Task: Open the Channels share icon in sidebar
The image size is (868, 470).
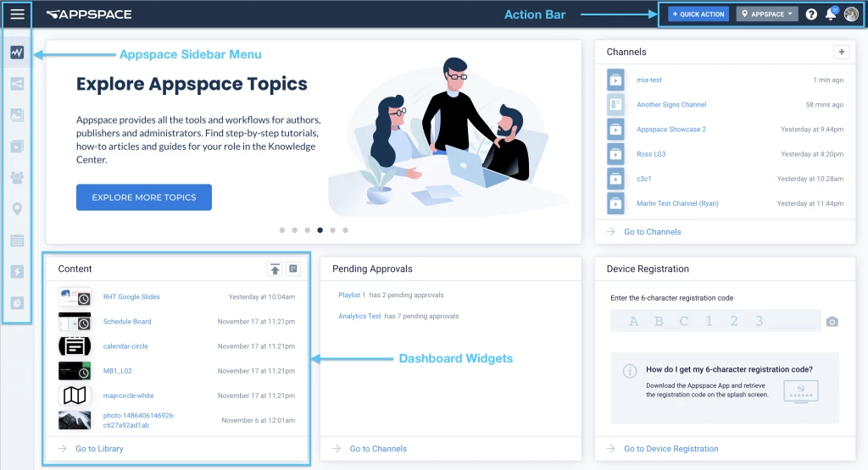Action: coord(17,84)
